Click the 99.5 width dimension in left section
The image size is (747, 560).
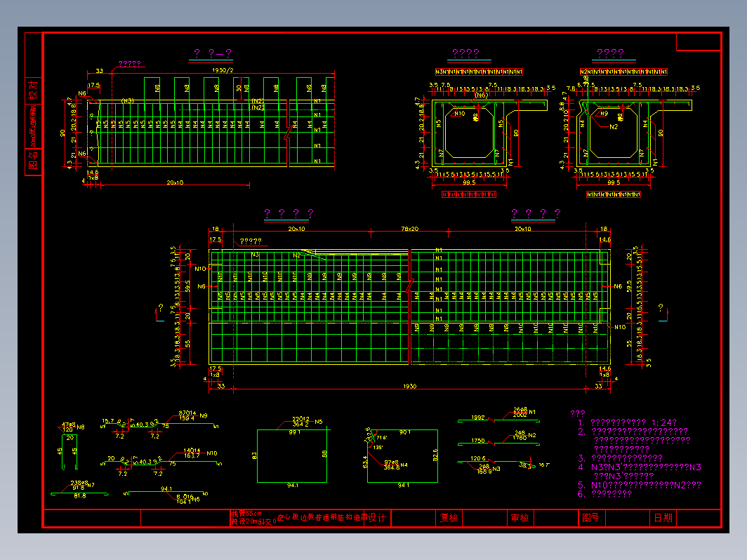pyautogui.click(x=469, y=182)
